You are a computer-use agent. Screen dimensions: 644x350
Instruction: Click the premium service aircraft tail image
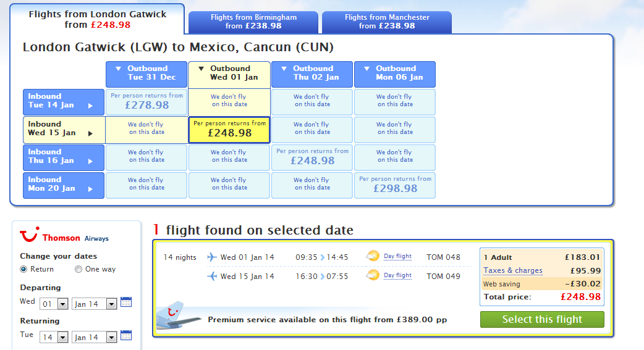coord(178,315)
